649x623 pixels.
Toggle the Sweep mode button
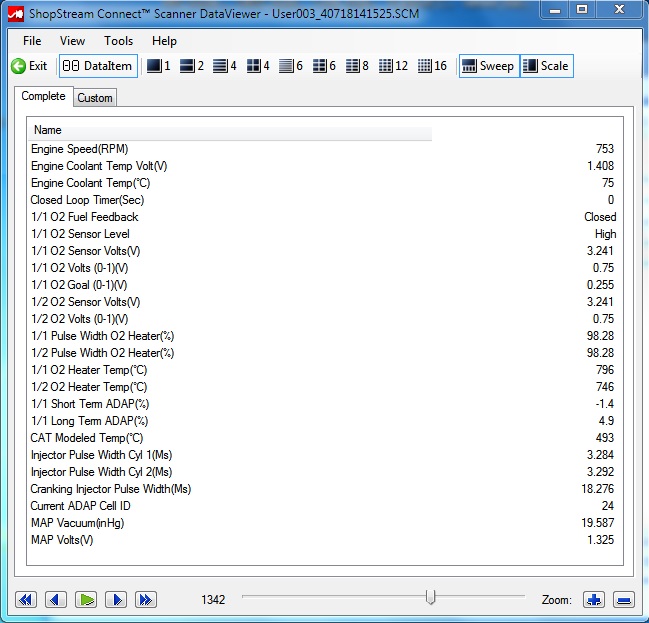(x=489, y=66)
